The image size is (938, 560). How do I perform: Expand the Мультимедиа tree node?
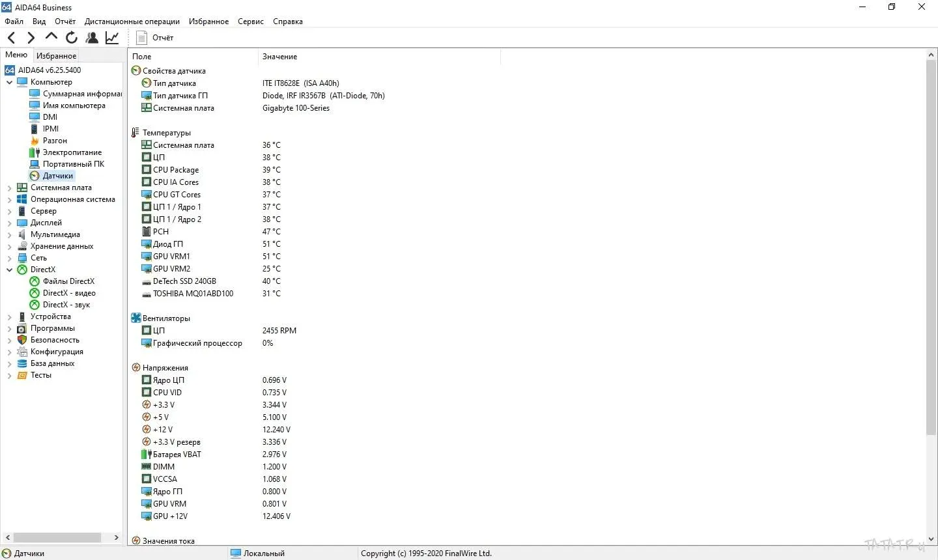pos(9,234)
